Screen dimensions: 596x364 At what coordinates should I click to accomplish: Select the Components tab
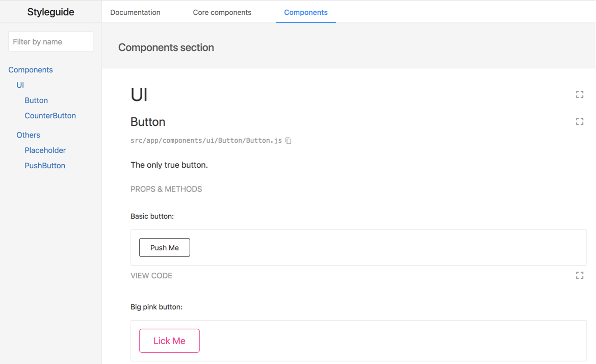306,12
